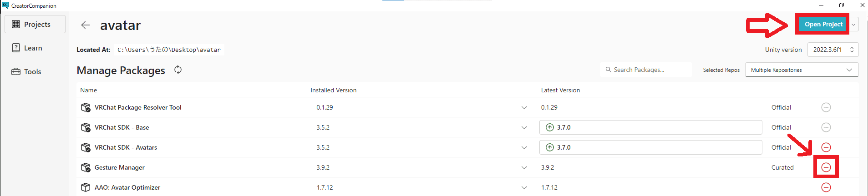
Task: Click the VRChat Package Resolver Tool remove icon
Action: (x=826, y=107)
